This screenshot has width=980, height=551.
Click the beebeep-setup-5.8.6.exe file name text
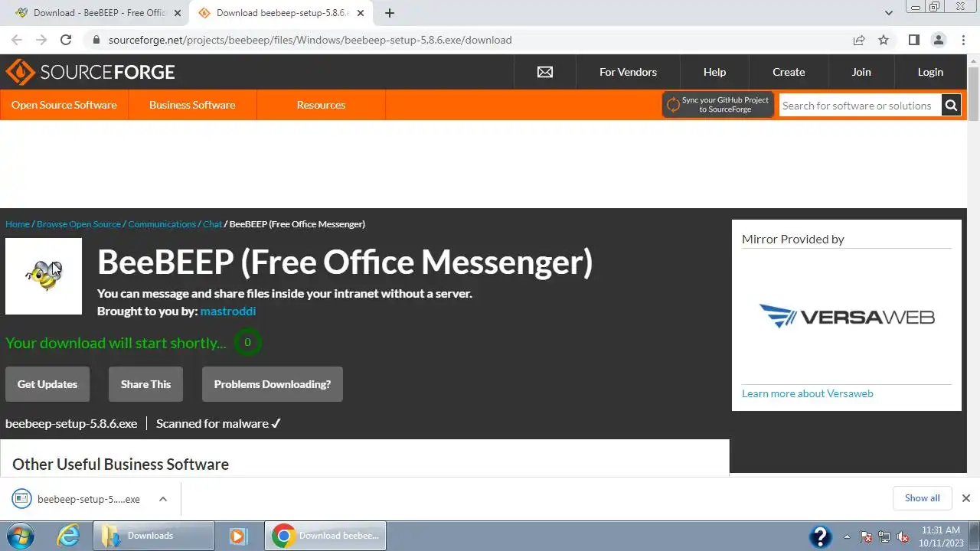tap(71, 423)
